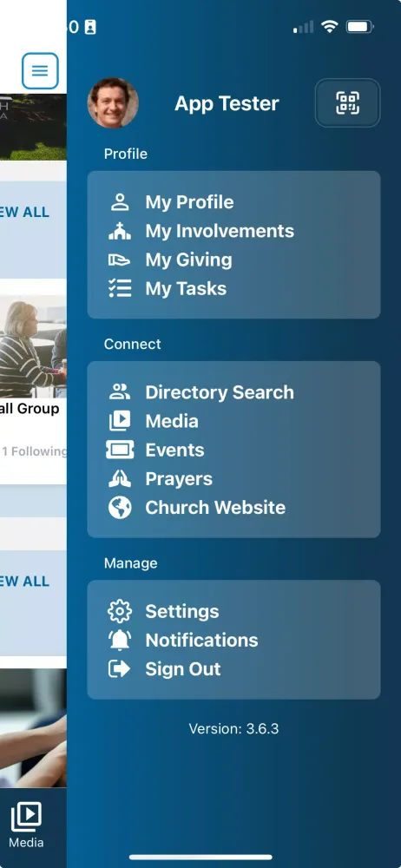Click the Directory Search people icon
The height and width of the screenshot is (868, 401).
[120, 392]
